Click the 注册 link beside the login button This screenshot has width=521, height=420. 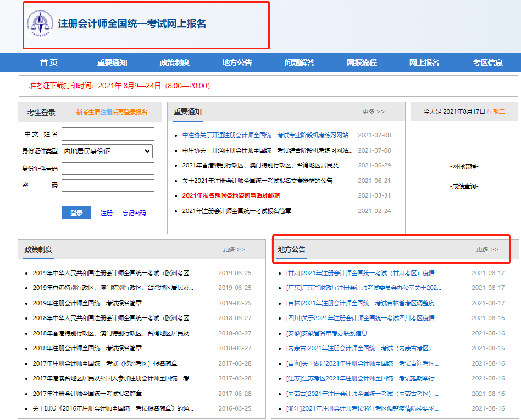(x=106, y=213)
